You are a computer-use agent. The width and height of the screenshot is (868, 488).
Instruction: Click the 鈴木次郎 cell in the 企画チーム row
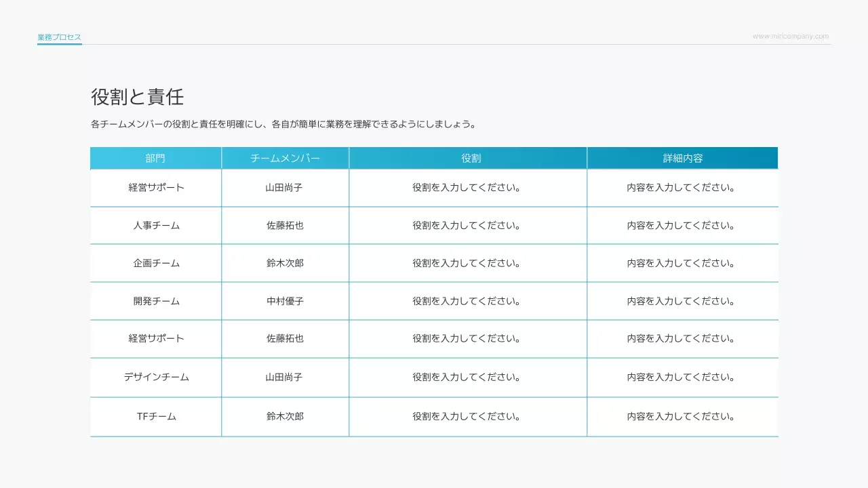(285, 263)
